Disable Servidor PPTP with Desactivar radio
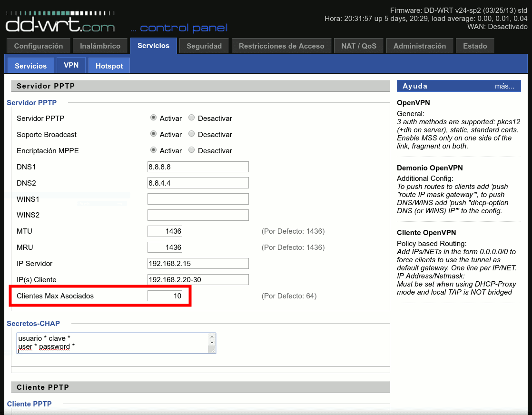 click(x=191, y=118)
